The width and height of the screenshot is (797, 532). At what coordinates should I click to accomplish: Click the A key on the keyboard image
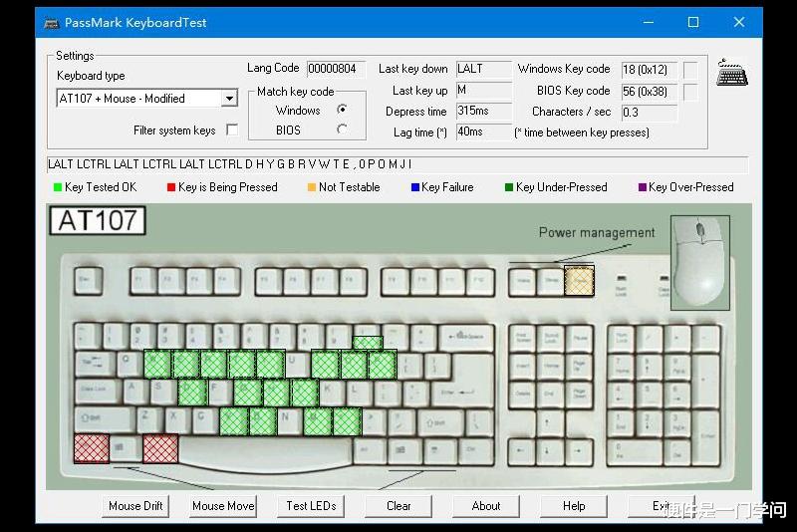point(136,392)
